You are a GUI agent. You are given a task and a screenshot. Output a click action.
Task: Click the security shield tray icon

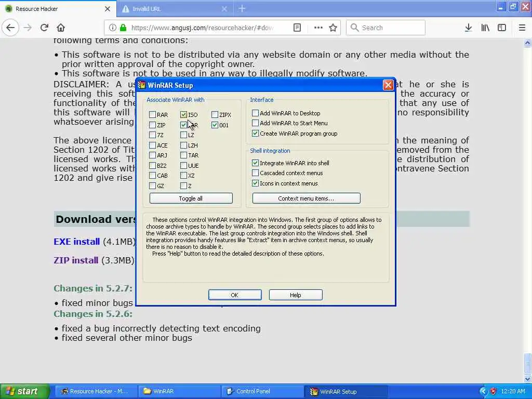[494, 391]
